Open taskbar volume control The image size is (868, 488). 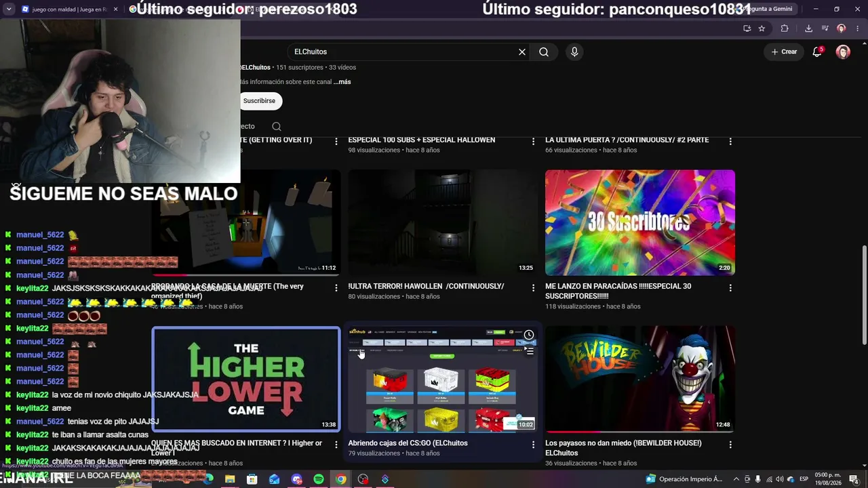coord(780,479)
